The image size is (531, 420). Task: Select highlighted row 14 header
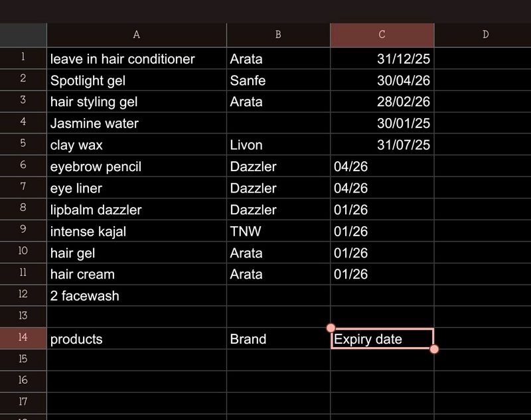(23, 338)
